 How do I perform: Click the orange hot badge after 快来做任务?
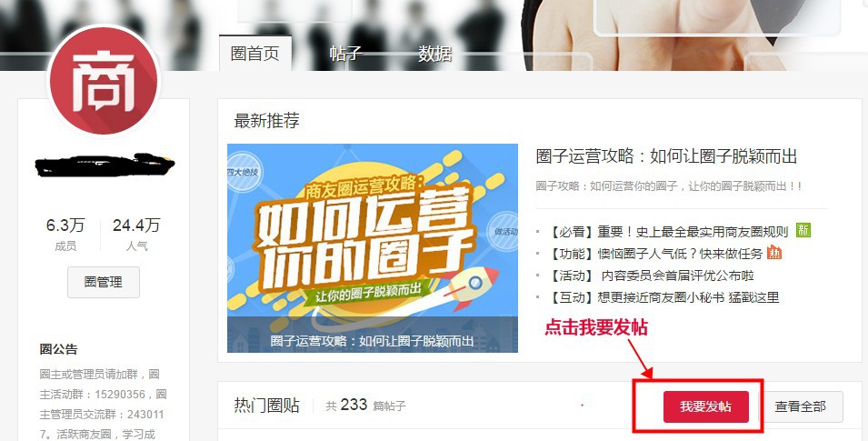pyautogui.click(x=774, y=253)
